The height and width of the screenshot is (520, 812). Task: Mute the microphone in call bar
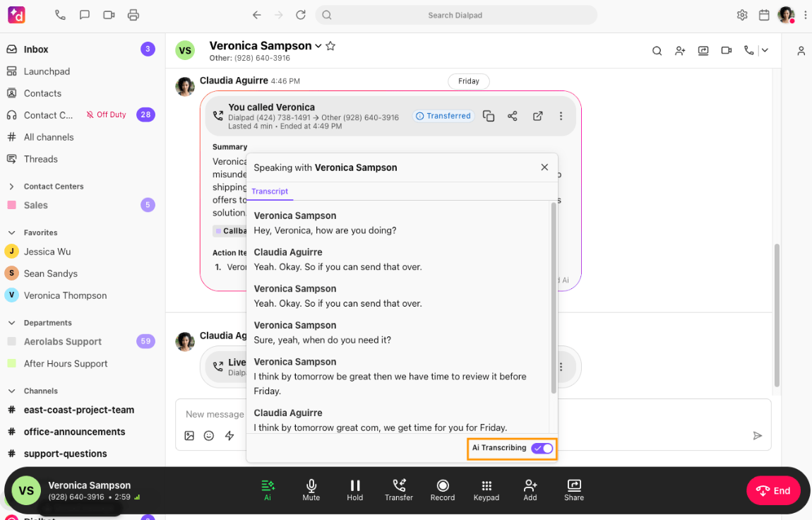coord(311,490)
